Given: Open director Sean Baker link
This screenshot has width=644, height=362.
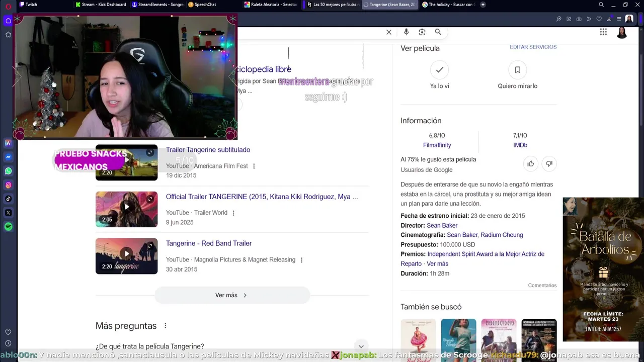Looking at the screenshot, I should [442, 225].
